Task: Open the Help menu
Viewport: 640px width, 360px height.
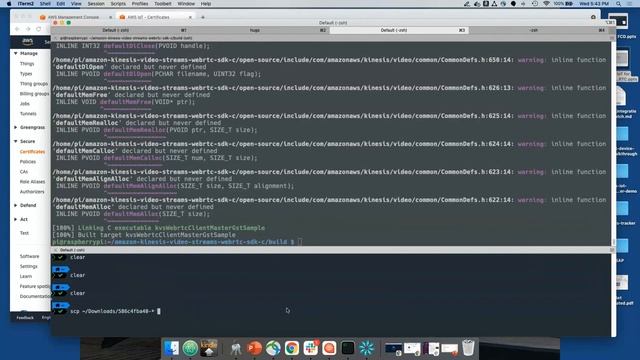Action: click(x=206, y=4)
